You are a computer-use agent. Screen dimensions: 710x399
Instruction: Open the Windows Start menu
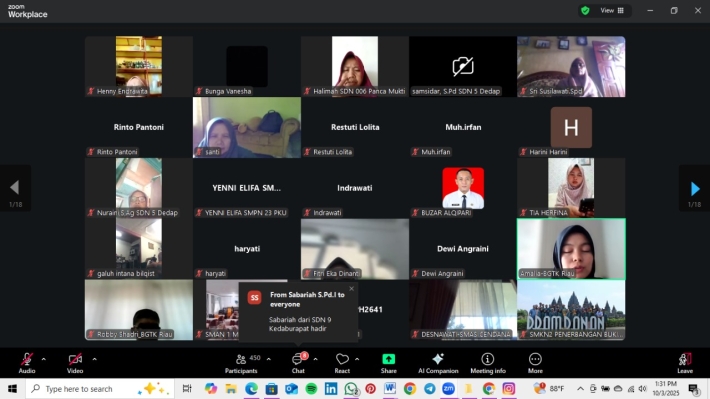[x=12, y=389]
